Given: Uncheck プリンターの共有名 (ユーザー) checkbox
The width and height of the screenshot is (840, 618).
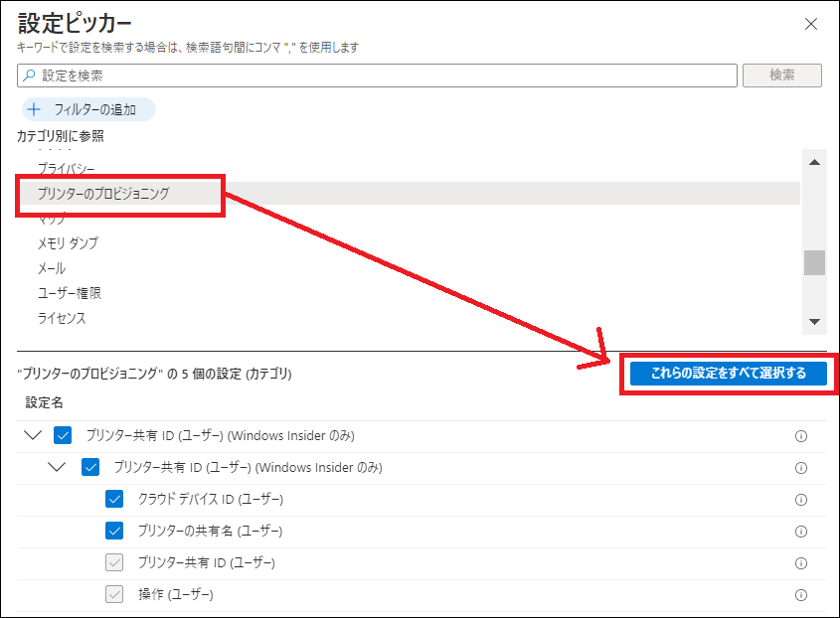Looking at the screenshot, I should [x=114, y=531].
